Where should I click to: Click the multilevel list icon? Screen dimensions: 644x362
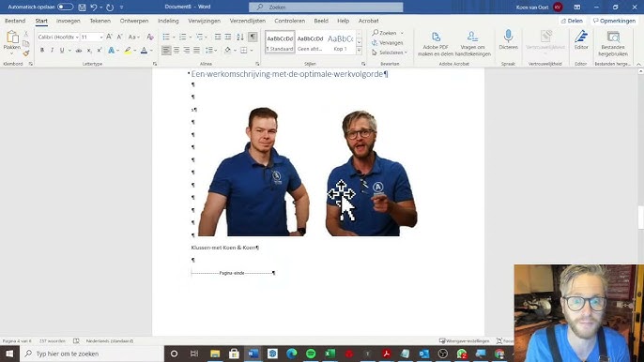coord(200,37)
